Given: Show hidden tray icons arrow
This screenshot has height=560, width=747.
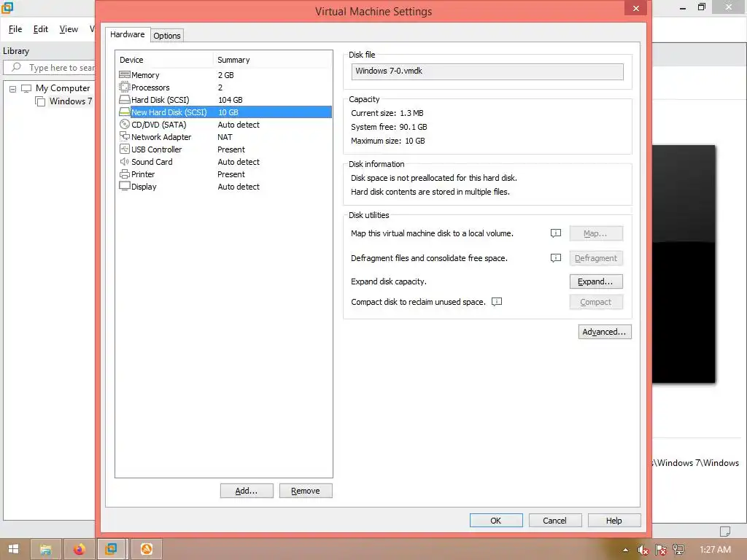Looking at the screenshot, I should pyautogui.click(x=625, y=550).
